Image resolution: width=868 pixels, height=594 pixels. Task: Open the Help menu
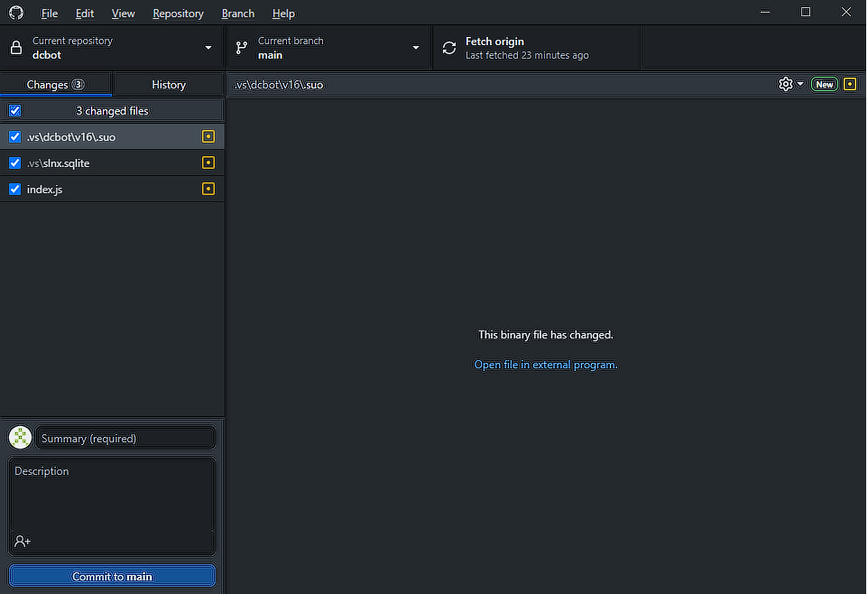pos(283,14)
